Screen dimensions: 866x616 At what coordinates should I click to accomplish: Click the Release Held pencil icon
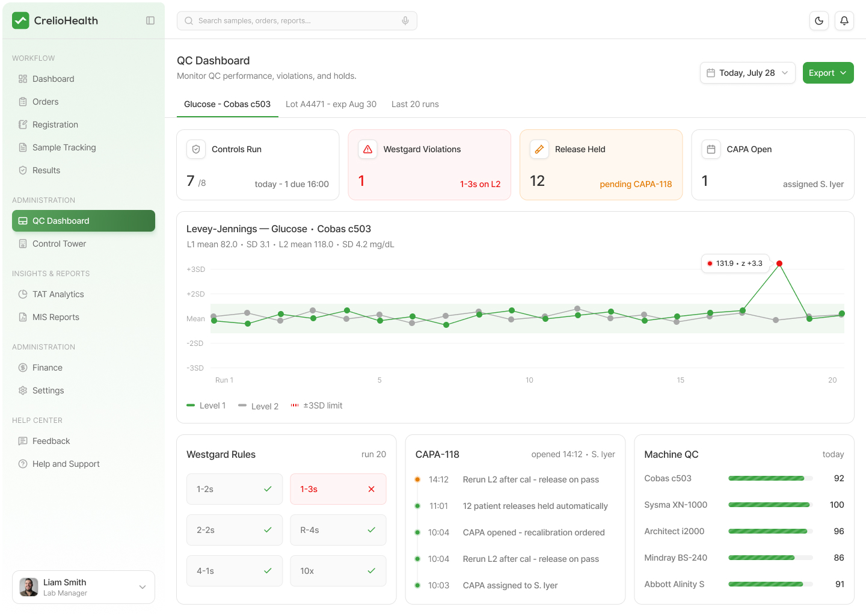[539, 149]
